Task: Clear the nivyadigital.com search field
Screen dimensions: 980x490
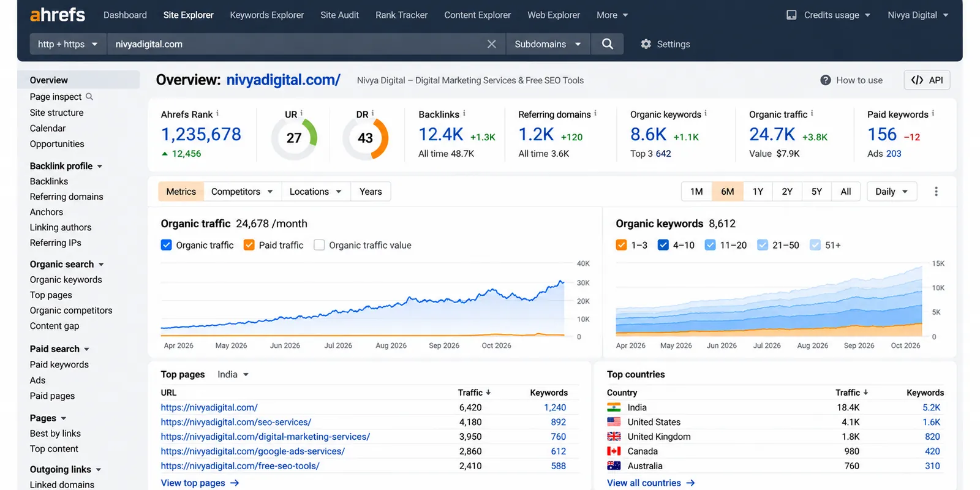Action: coord(491,44)
